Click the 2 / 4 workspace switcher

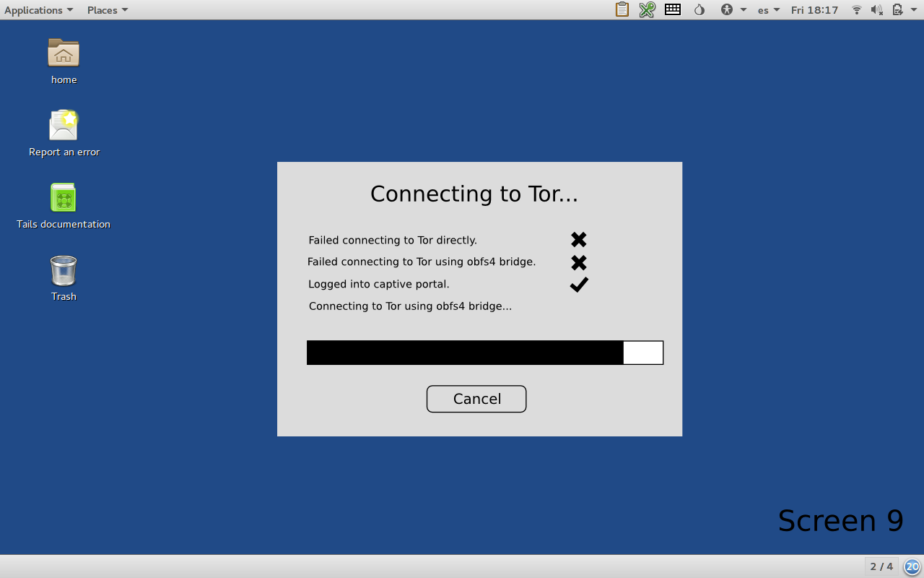coord(881,566)
